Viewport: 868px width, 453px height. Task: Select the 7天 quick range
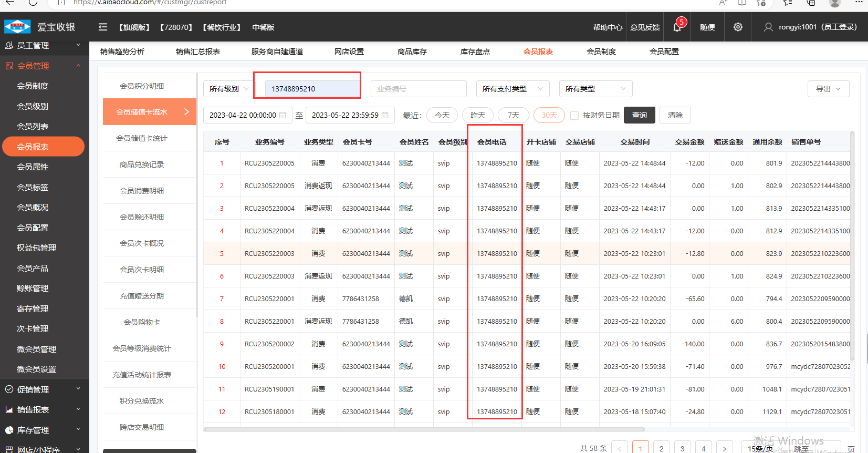[513, 115]
